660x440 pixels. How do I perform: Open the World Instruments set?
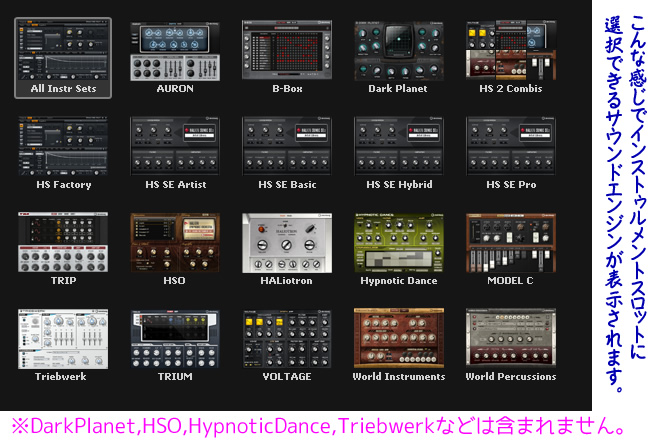click(x=399, y=339)
